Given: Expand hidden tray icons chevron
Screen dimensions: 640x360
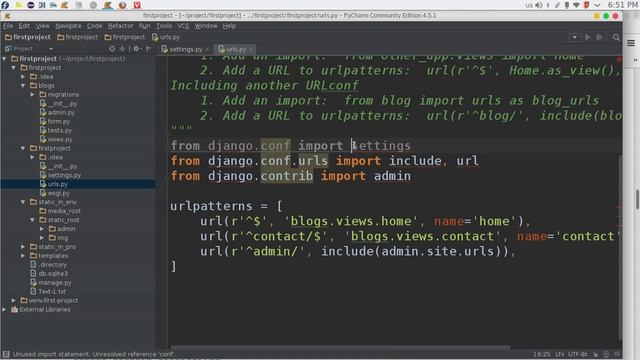Looking at the screenshot, I should 597,5.
